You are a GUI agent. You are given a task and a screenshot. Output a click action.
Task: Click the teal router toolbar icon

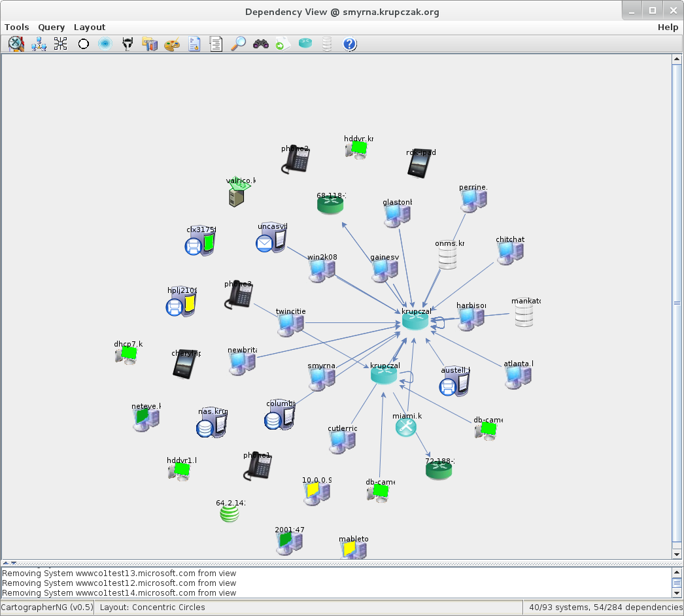(x=305, y=44)
